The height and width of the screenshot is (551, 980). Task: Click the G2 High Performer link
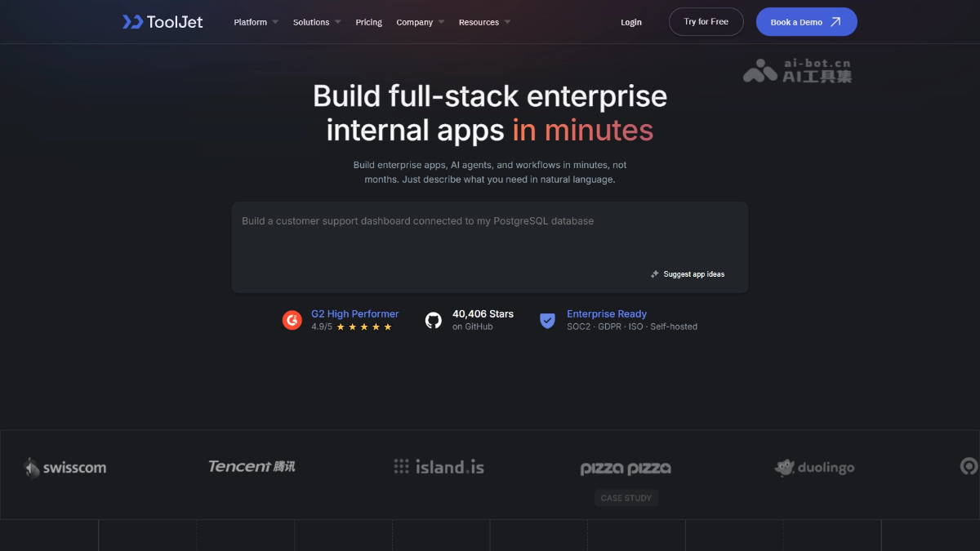355,313
